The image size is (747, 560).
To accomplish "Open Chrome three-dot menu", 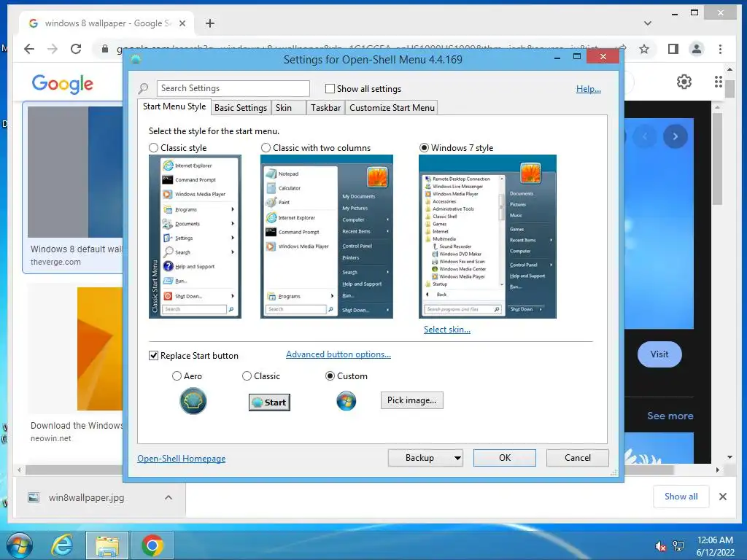I will click(x=720, y=49).
